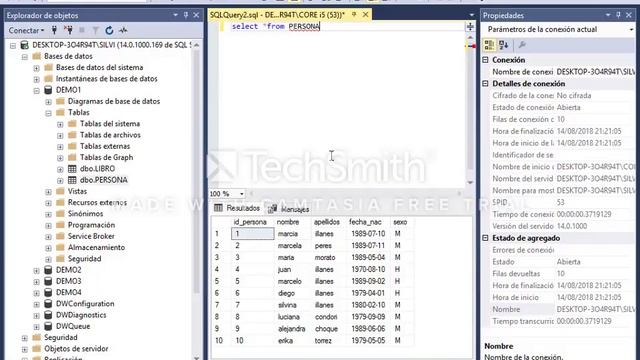Collapse the DESKTOP-3O4R94T\SILVI server node
The image size is (640, 360).
click(13, 45)
